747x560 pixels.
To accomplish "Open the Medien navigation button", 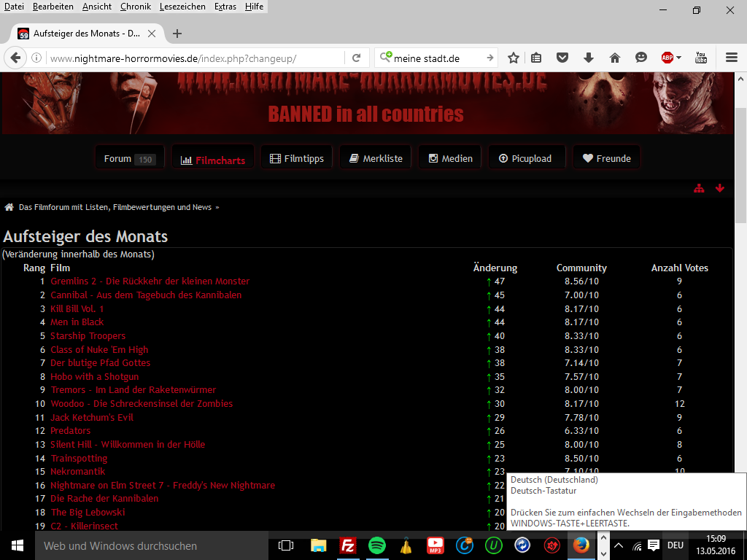I will tap(450, 158).
